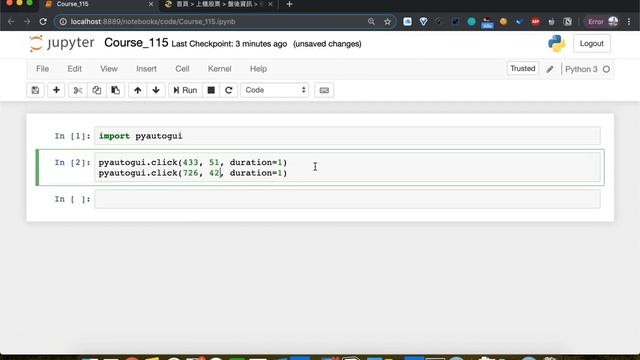Click the Python 3 kernel status circle
640x360 pixels.
[x=607, y=69]
